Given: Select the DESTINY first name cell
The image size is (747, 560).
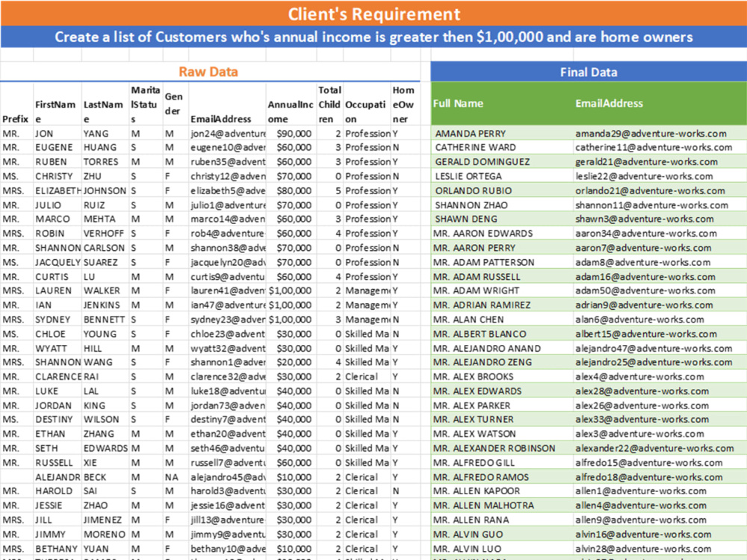Looking at the screenshot, I should [x=58, y=419].
